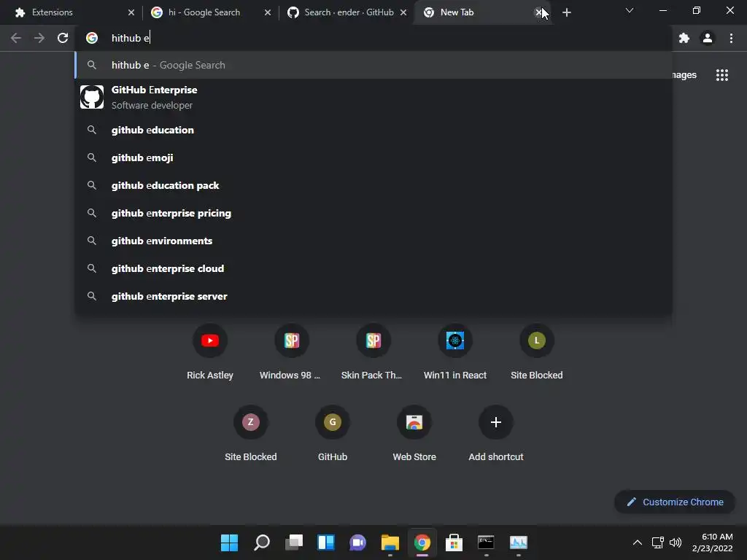This screenshot has width=747, height=560.
Task: Open the Widgets taskbar icon
Action: pos(326,542)
